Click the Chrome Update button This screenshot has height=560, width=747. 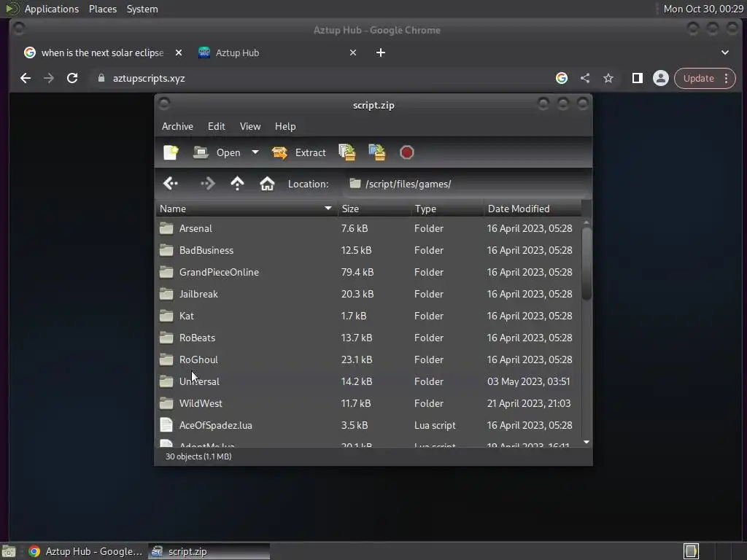[705, 79]
